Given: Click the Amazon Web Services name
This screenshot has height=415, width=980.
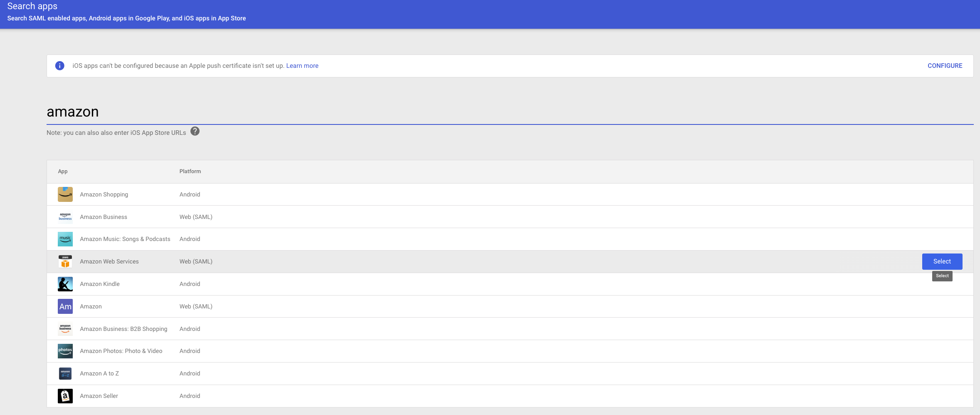Looking at the screenshot, I should click(x=109, y=261).
